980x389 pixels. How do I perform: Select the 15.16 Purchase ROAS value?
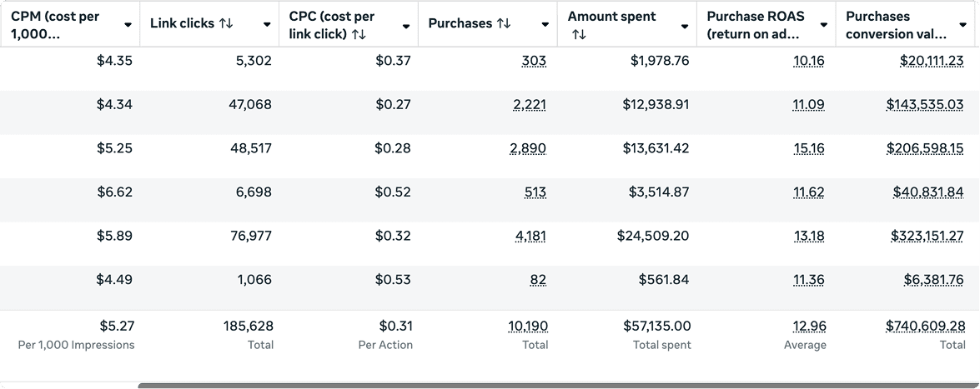(x=809, y=148)
